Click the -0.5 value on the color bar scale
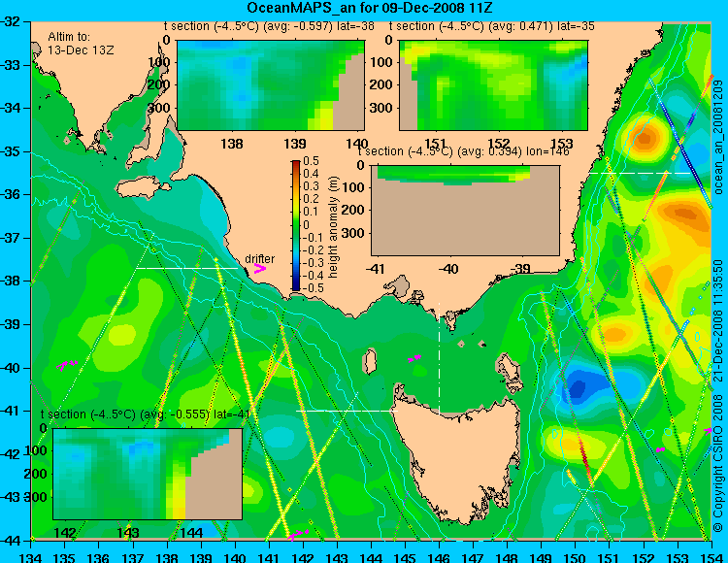Image resolution: width=728 pixels, height=563 pixels. click(311, 287)
